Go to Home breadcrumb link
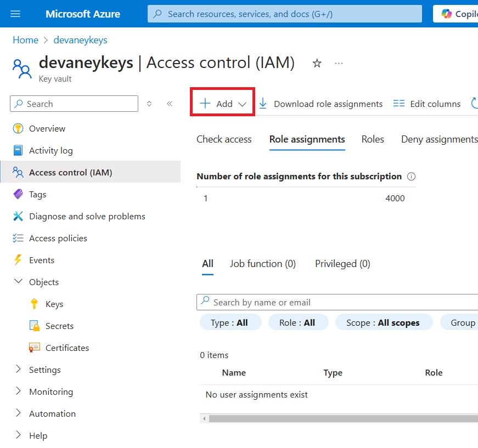Screen dimensions: 478x448 tap(26, 40)
